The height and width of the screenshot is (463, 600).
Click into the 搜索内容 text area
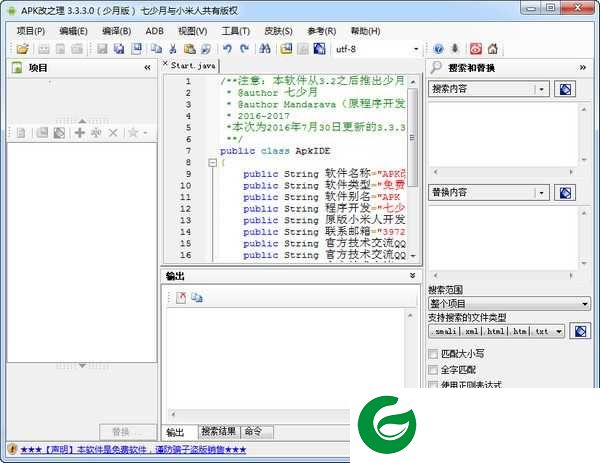pos(503,135)
